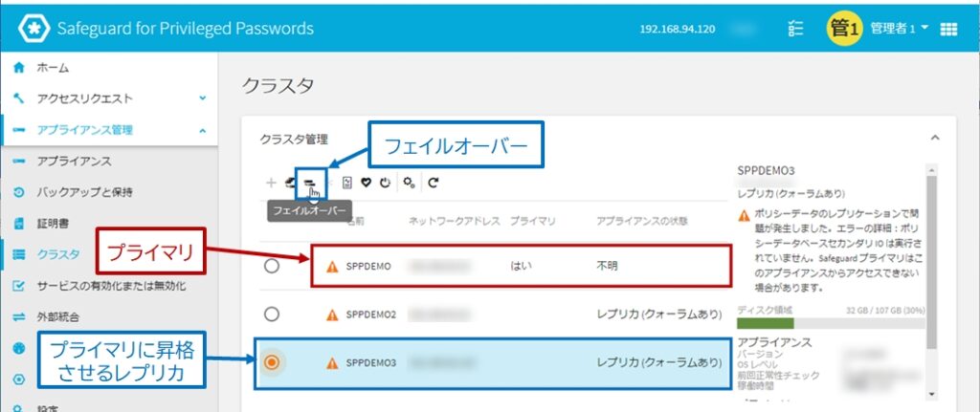
Task: Click the ディスク領域 label
Action: pos(765,310)
